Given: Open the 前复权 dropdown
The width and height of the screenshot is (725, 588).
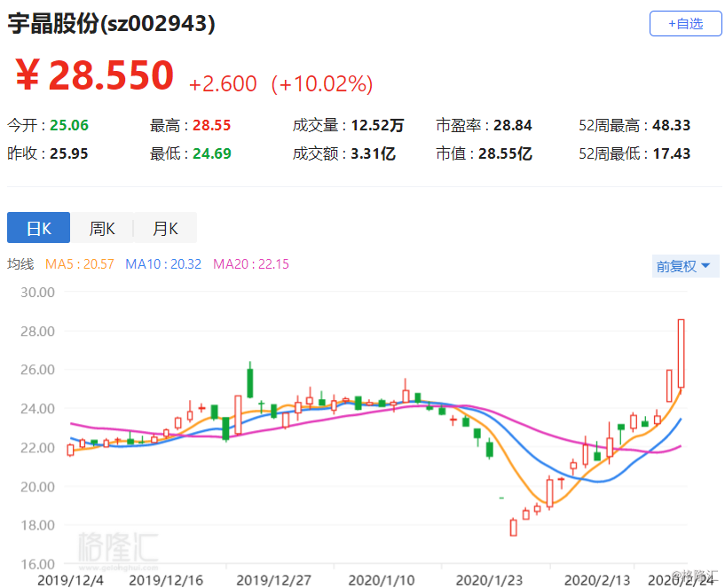Looking at the screenshot, I should tap(686, 266).
